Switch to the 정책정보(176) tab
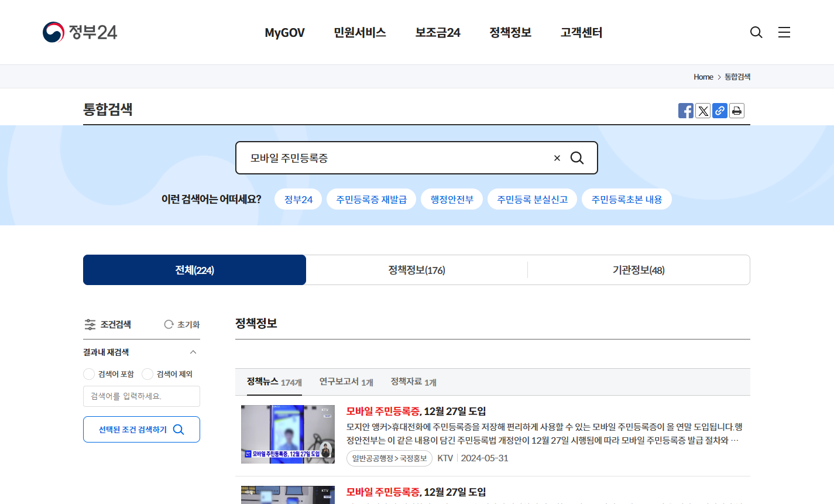The image size is (834, 504). click(x=417, y=270)
